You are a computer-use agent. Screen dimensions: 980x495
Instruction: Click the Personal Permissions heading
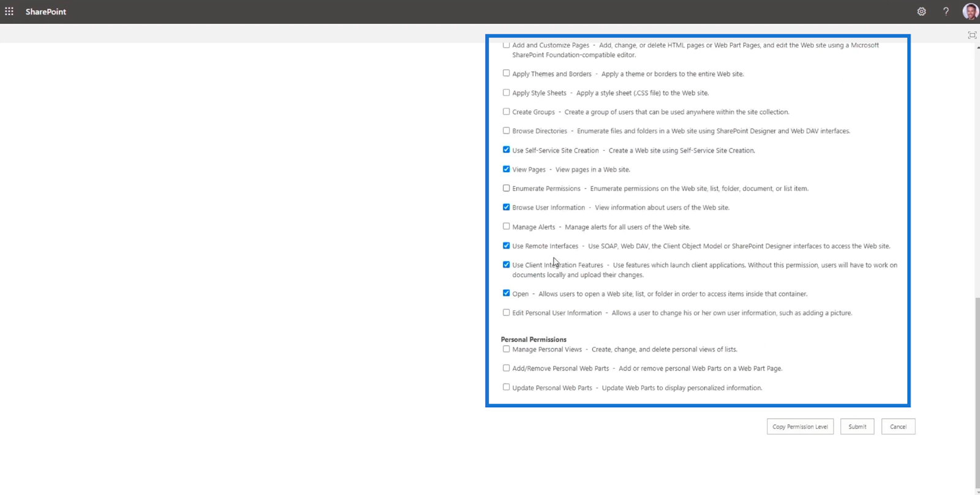pyautogui.click(x=533, y=339)
